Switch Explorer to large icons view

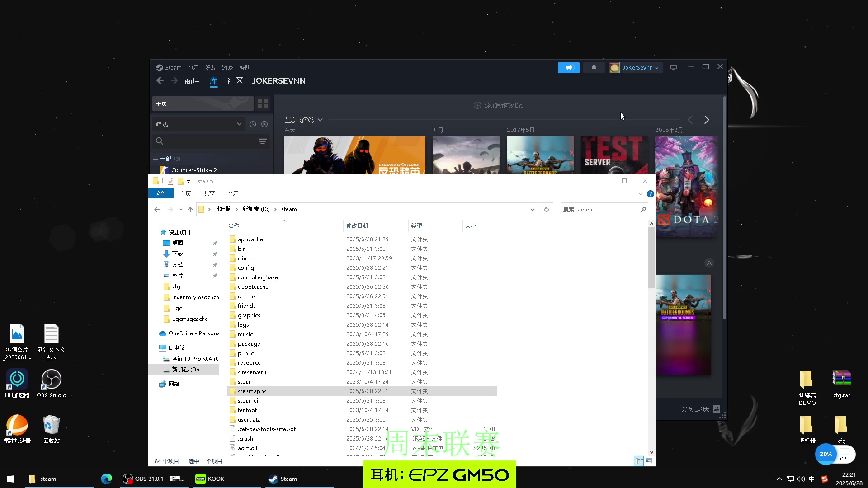pos(649,461)
